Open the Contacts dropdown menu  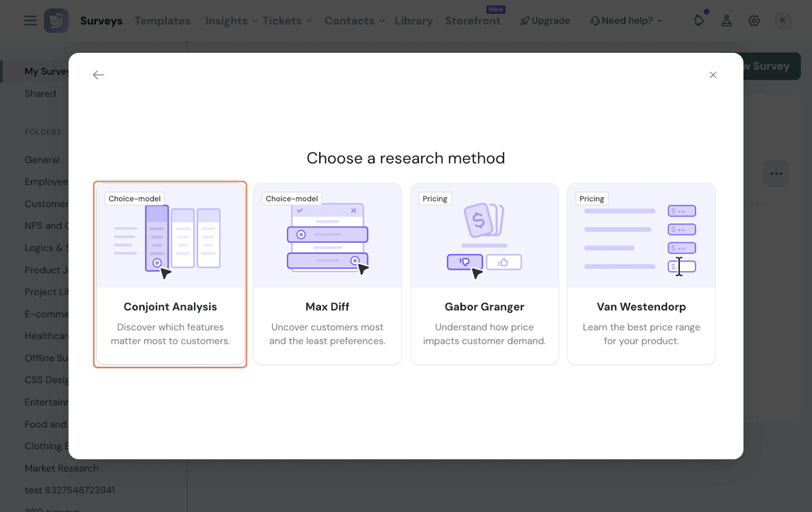point(354,21)
